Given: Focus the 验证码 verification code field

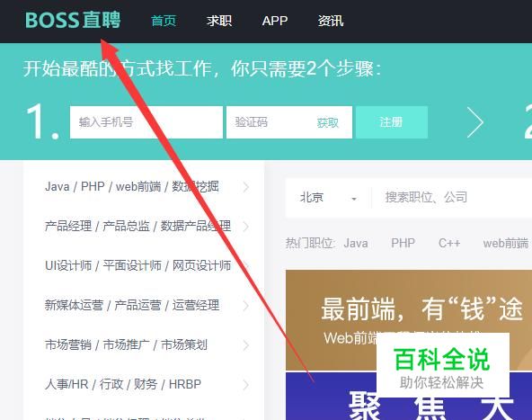Looking at the screenshot, I should pyautogui.click(x=289, y=122).
